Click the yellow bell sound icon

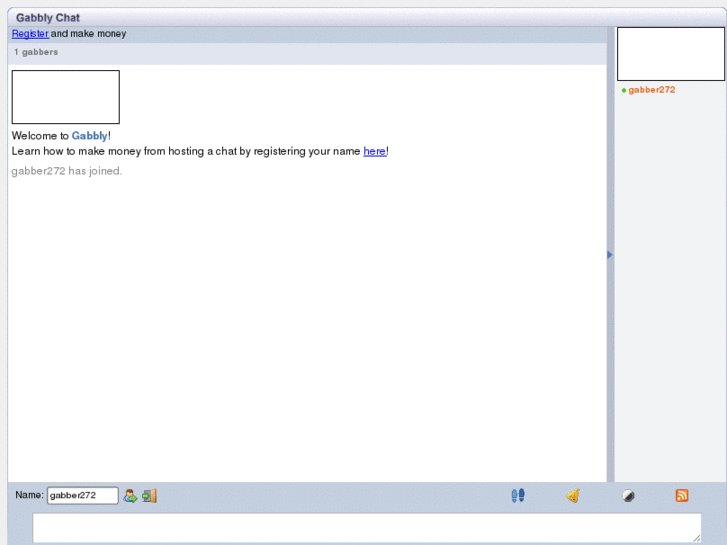573,495
